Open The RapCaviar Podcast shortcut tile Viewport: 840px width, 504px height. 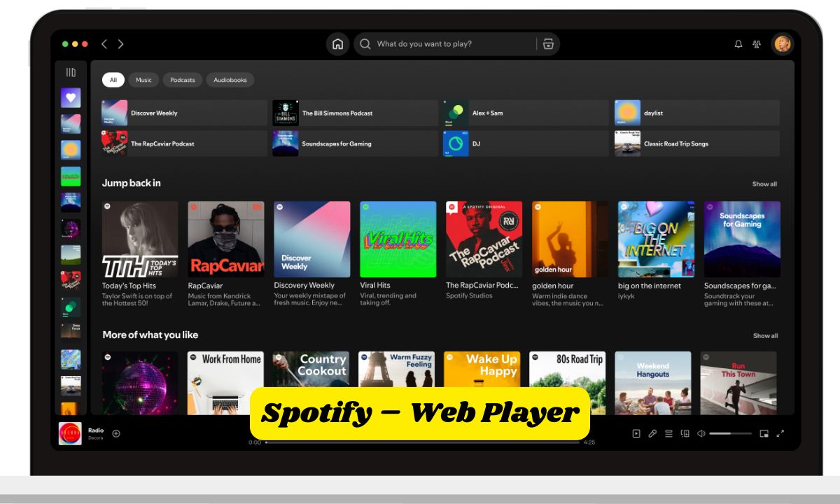click(x=184, y=143)
